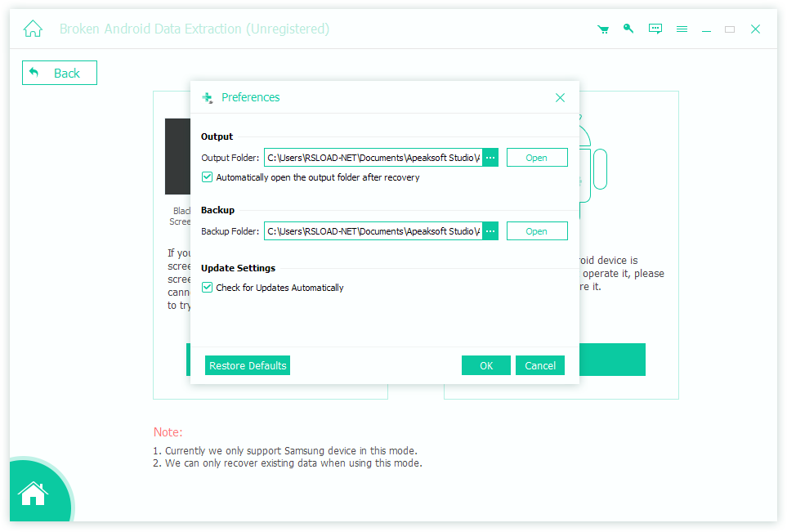Open the Output Folder location
The image size is (787, 532).
coord(537,158)
